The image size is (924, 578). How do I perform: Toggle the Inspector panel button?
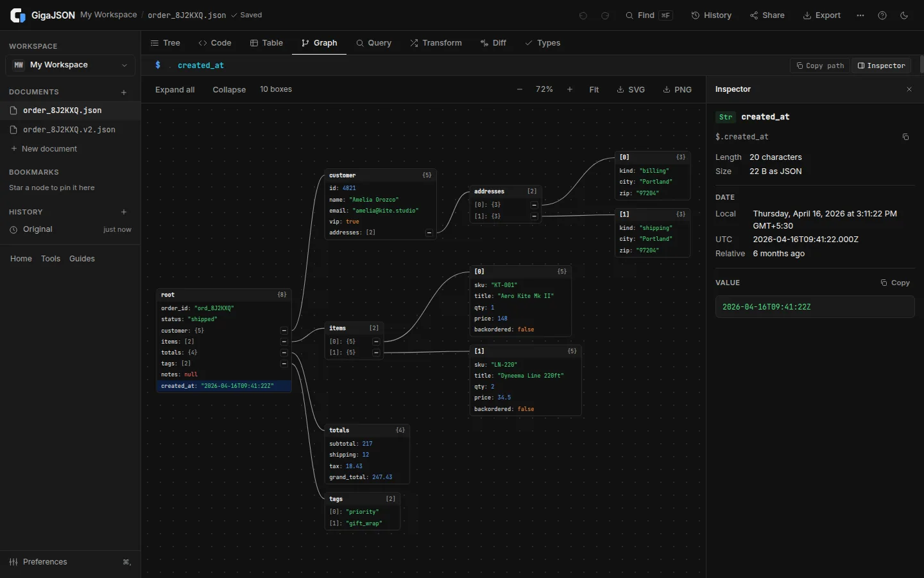(x=882, y=66)
